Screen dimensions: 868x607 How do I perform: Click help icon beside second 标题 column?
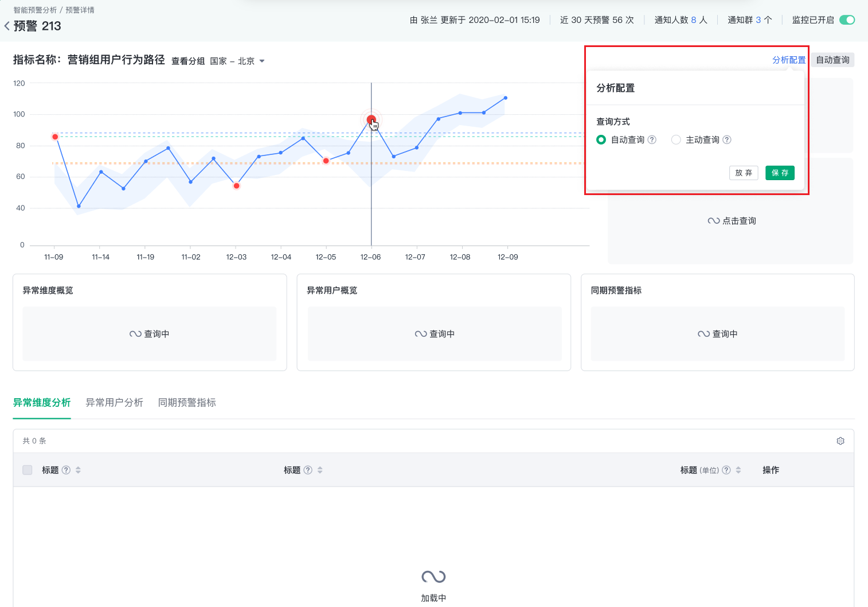(x=308, y=470)
